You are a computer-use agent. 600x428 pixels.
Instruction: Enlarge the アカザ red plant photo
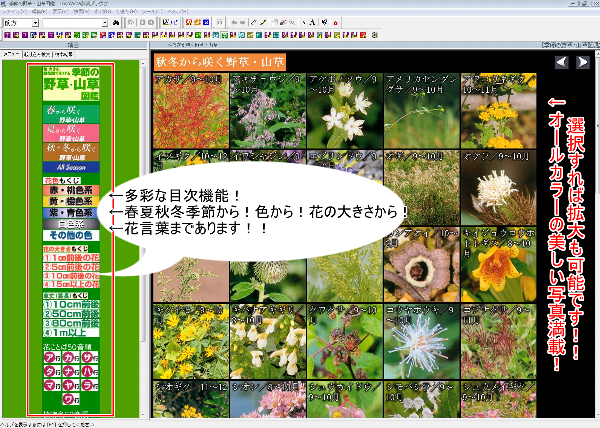coord(191,111)
